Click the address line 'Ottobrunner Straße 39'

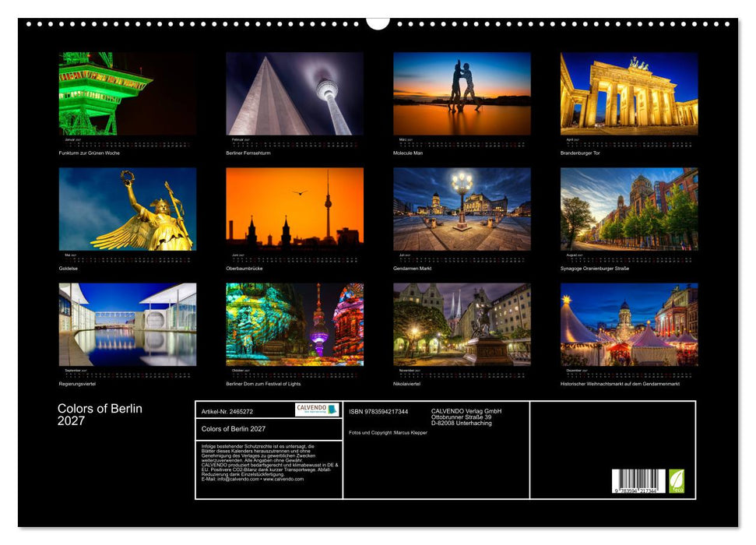pyautogui.click(x=462, y=417)
